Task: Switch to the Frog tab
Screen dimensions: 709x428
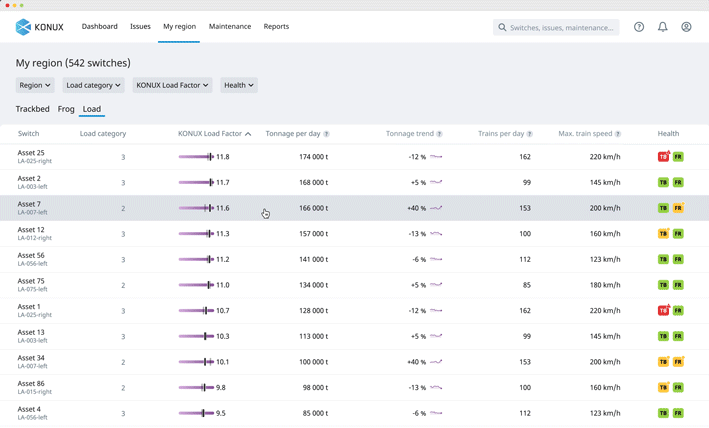Action: (66, 109)
